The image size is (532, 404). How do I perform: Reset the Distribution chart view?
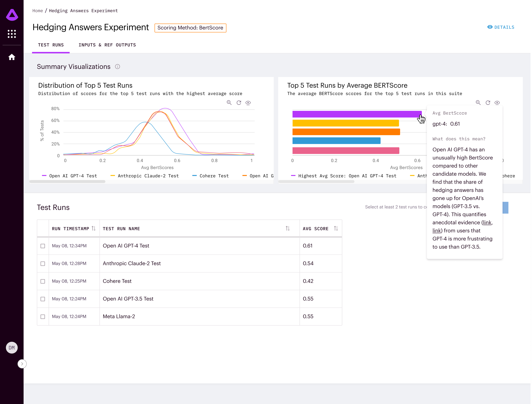(x=239, y=103)
